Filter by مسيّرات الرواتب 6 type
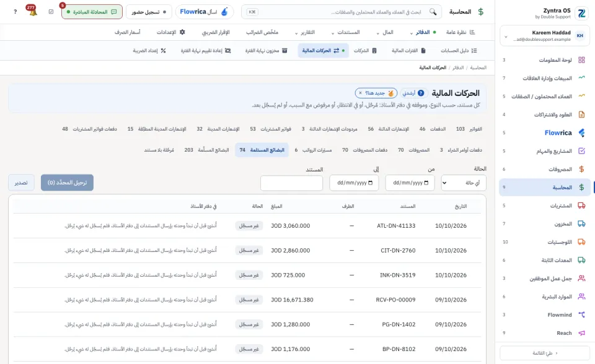Viewport: 595px width, 364px height. [313, 150]
